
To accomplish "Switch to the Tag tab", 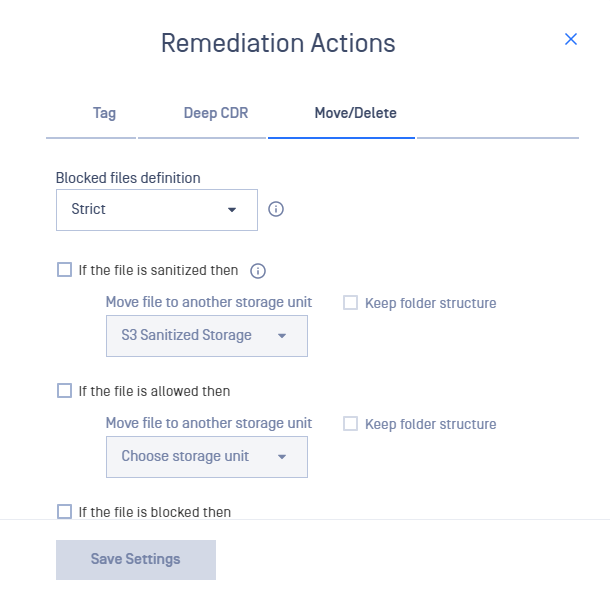I will coord(104,113).
